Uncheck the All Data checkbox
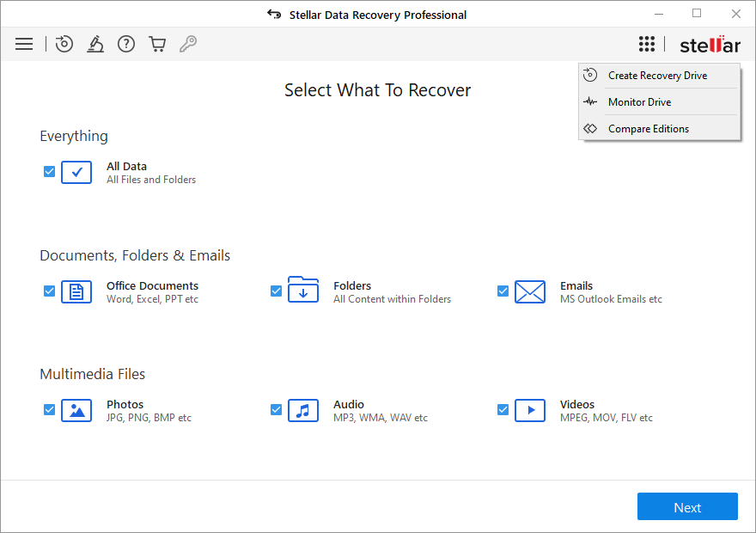756x533 pixels. click(x=50, y=172)
